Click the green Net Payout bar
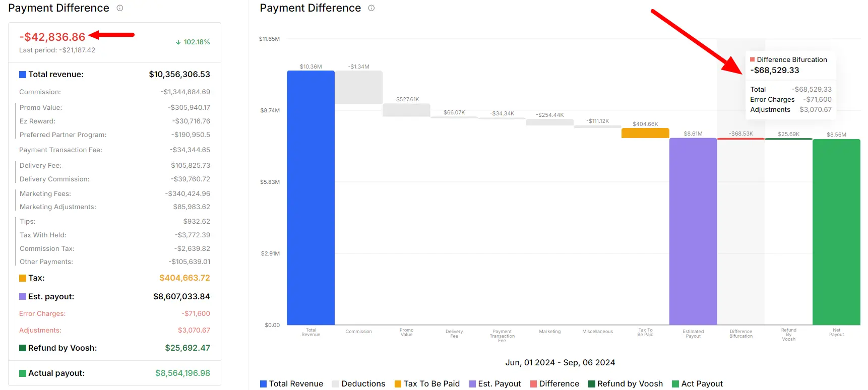868x390 pixels. (x=836, y=232)
